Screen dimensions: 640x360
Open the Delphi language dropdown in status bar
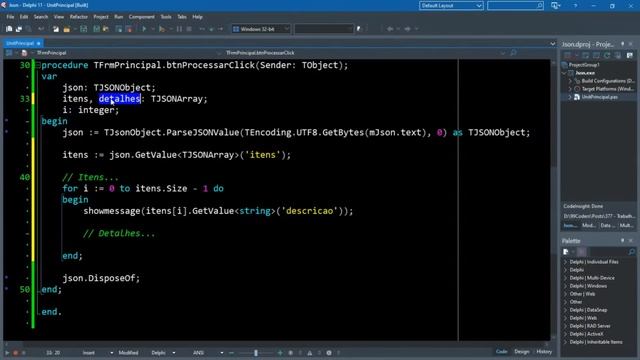tap(174, 353)
